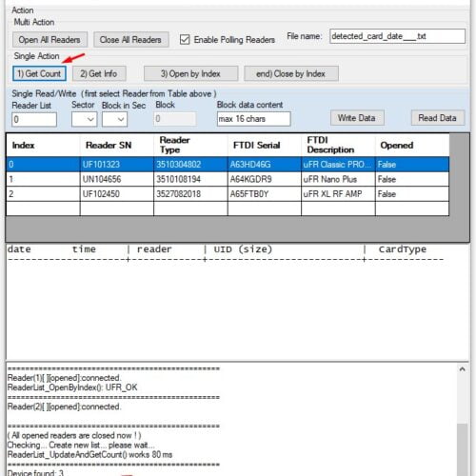Click the FTDI Description column header
Image resolution: width=476 pixels, height=476 pixels.
point(338,145)
